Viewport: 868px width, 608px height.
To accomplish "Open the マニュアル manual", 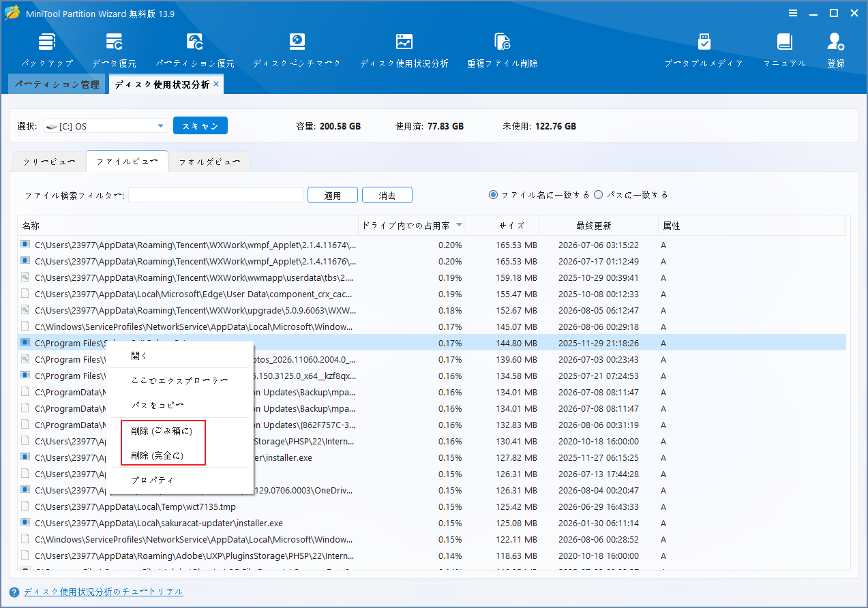I will pyautogui.click(x=785, y=50).
